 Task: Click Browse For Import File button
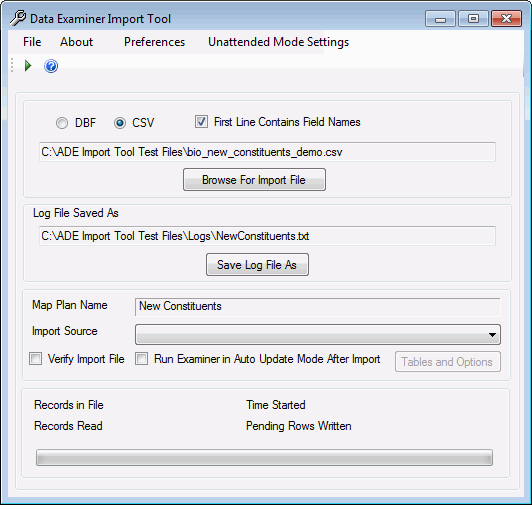(254, 180)
